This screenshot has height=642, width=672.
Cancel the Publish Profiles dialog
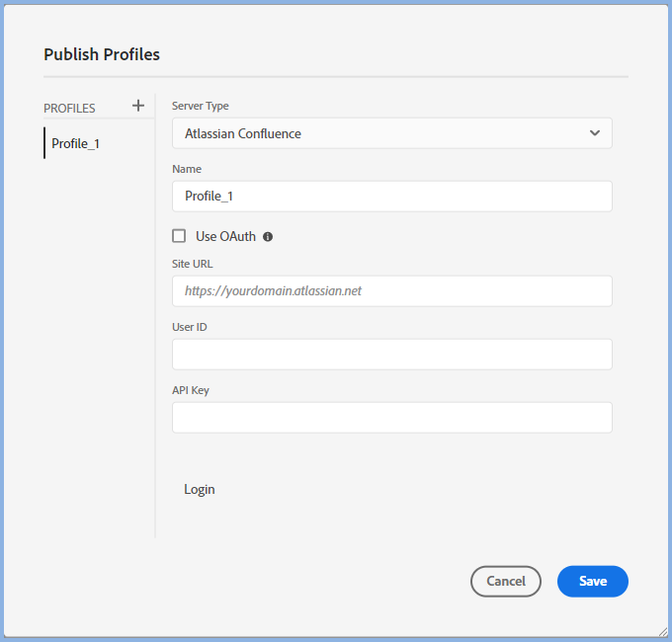click(x=505, y=582)
